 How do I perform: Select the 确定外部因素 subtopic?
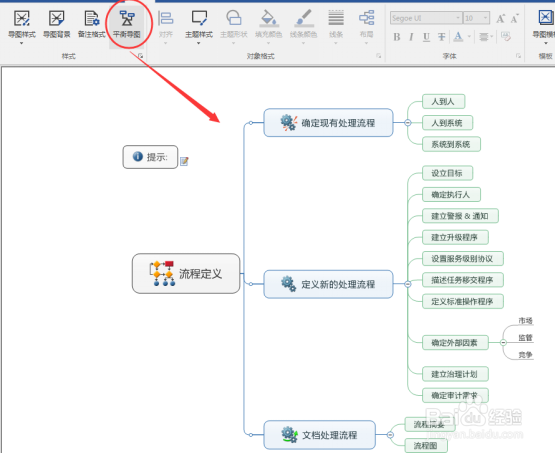(455, 343)
